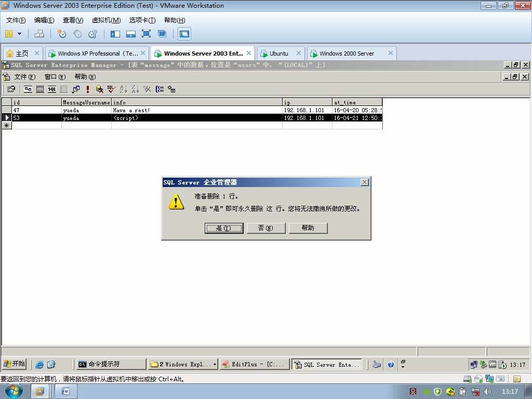Image resolution: width=532 pixels, height=399 pixels.
Task: Select the '<script>' info cell
Action: point(197,118)
